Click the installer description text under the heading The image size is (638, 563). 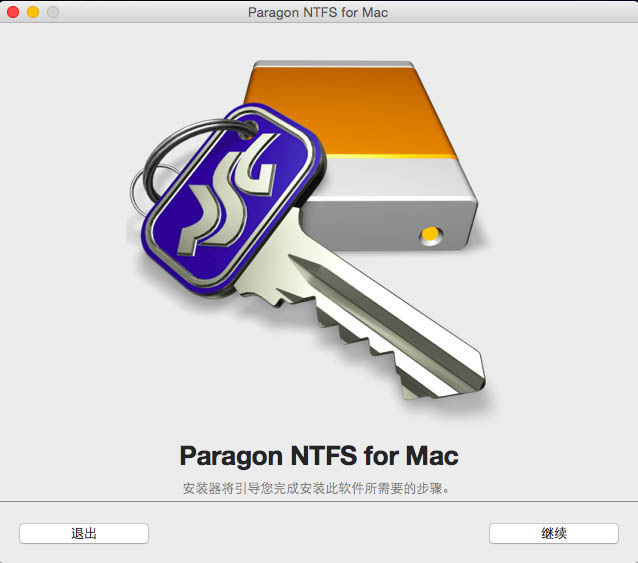click(x=318, y=488)
